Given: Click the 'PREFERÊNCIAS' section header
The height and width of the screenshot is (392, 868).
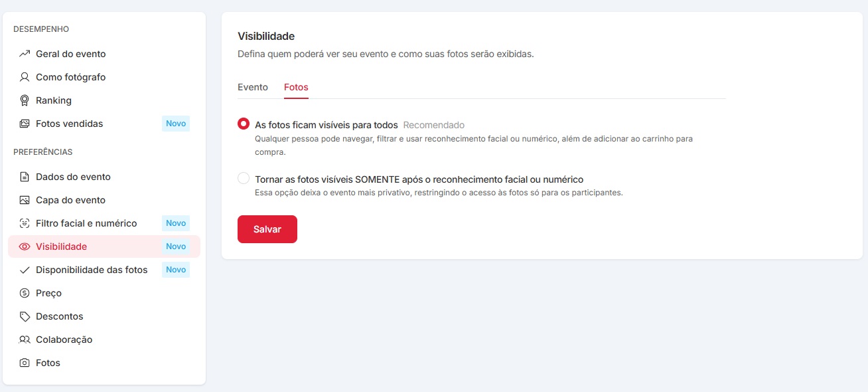Looking at the screenshot, I should [x=43, y=152].
